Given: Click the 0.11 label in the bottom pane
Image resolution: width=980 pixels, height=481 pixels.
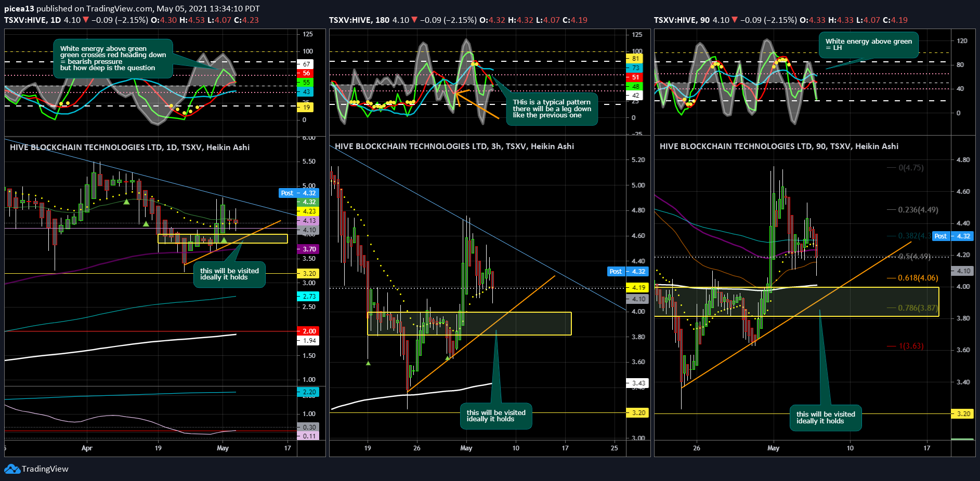Looking at the screenshot, I should [x=307, y=436].
